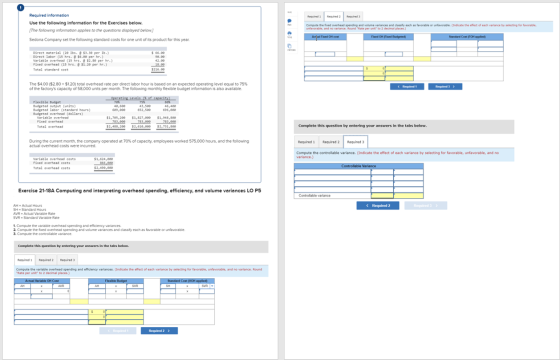Select Required 3 tab in top-right panel

click(353, 16)
